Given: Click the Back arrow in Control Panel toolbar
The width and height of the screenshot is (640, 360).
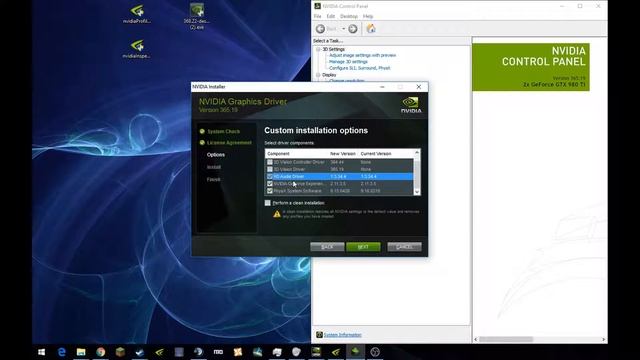Looking at the screenshot, I should point(320,29).
